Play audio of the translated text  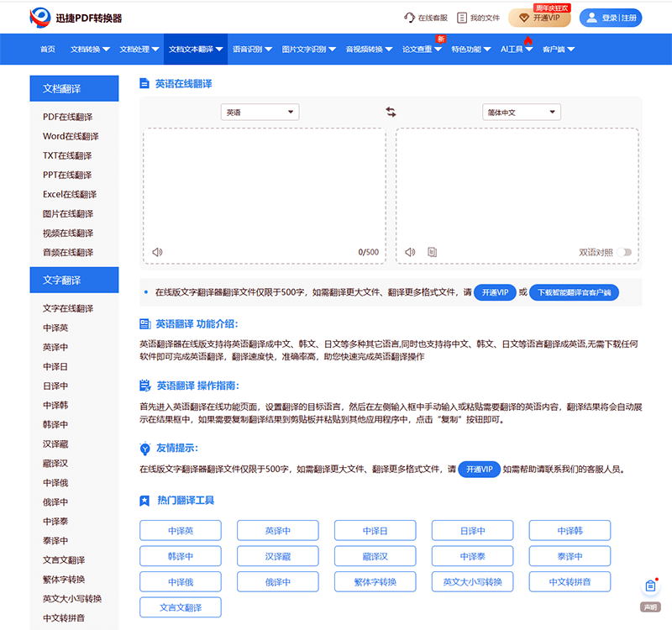(x=410, y=252)
